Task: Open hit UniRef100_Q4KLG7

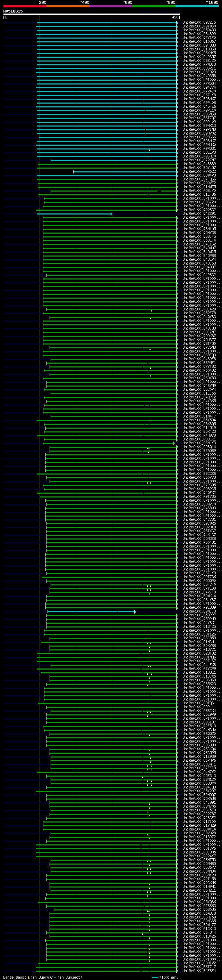Action: 199,535
